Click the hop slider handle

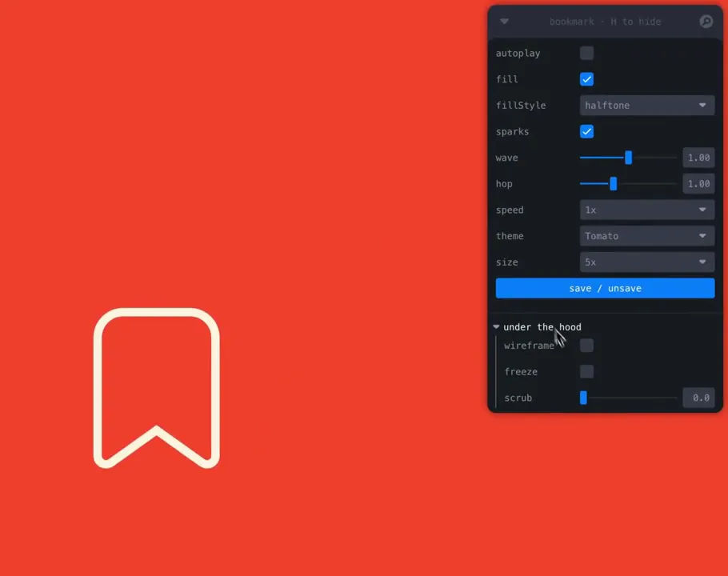tap(614, 184)
